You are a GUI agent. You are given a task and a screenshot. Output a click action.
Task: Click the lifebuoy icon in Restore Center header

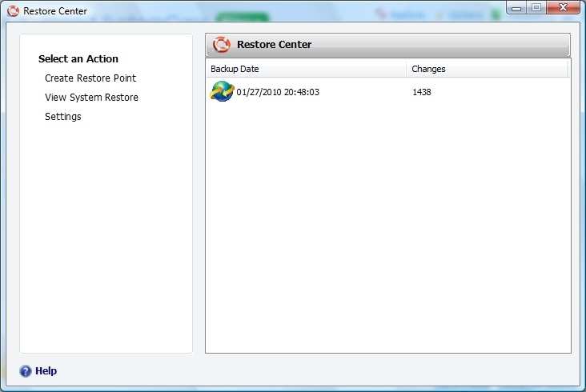222,45
